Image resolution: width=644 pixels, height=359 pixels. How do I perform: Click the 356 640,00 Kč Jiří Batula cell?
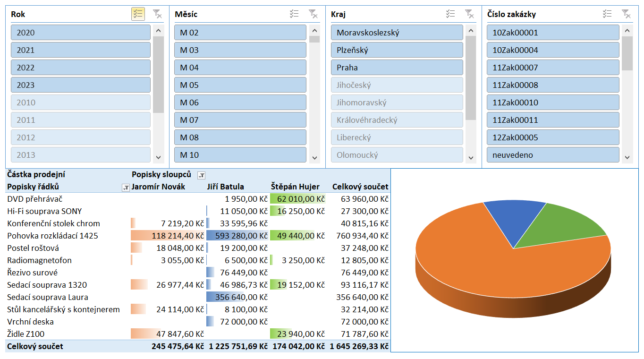point(237,297)
